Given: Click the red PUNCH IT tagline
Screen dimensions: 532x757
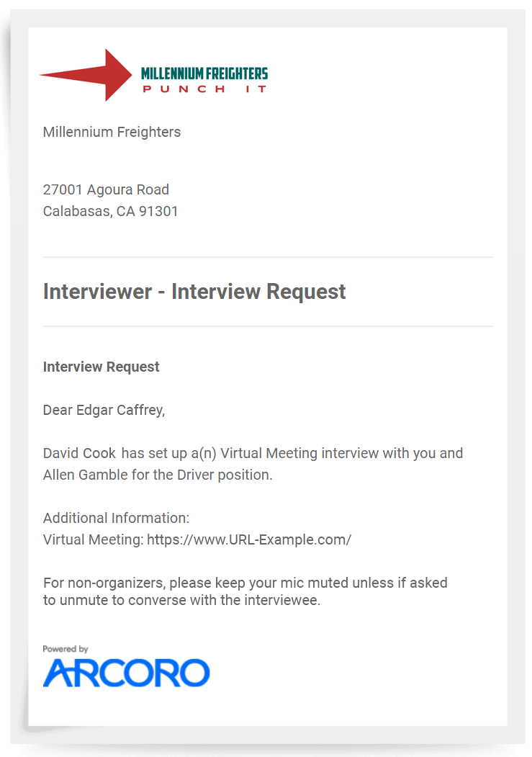Looking at the screenshot, I should coord(204,89).
